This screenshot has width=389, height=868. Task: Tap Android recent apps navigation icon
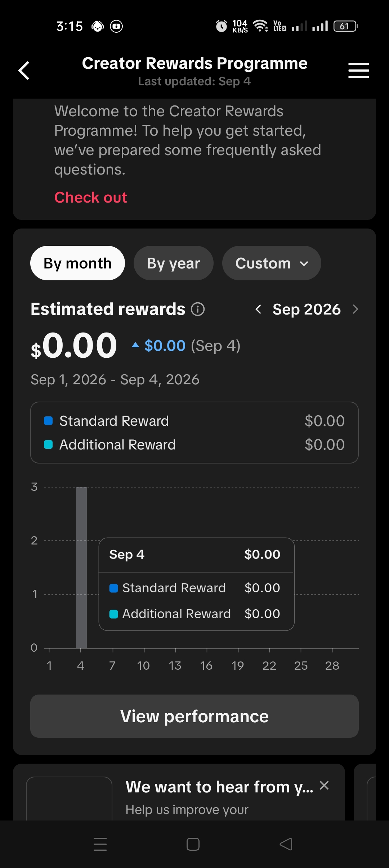coord(100,844)
